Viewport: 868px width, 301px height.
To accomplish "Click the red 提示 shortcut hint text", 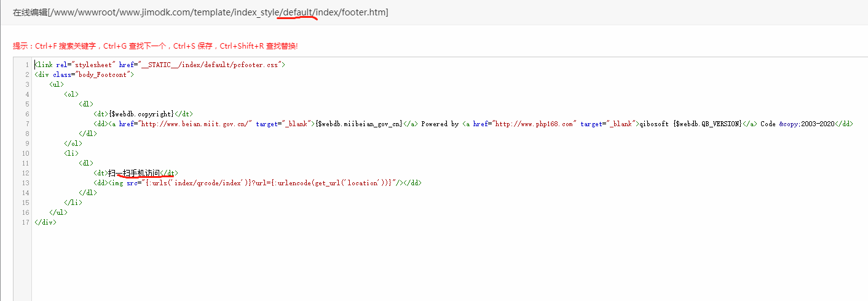I will (155, 46).
